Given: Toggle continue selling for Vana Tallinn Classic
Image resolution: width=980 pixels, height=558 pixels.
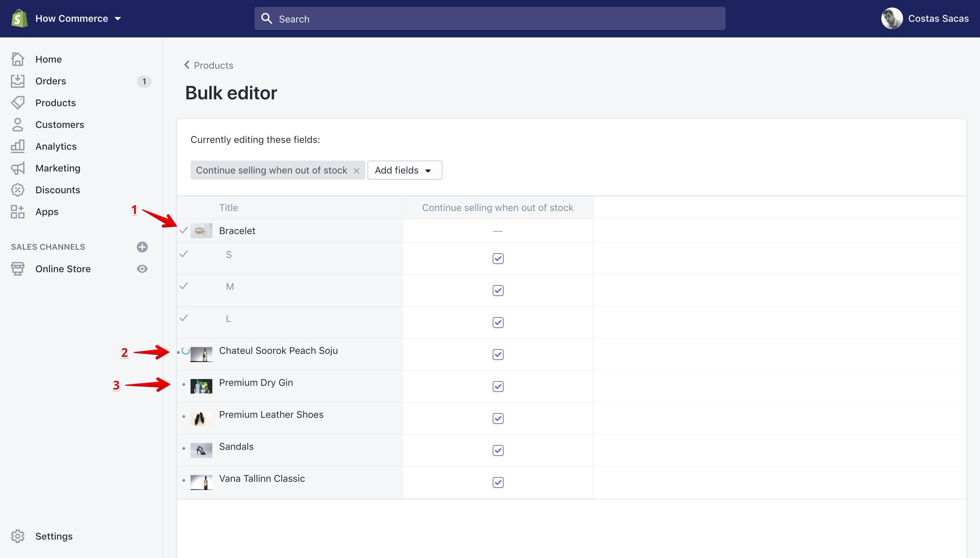Looking at the screenshot, I should tap(498, 482).
